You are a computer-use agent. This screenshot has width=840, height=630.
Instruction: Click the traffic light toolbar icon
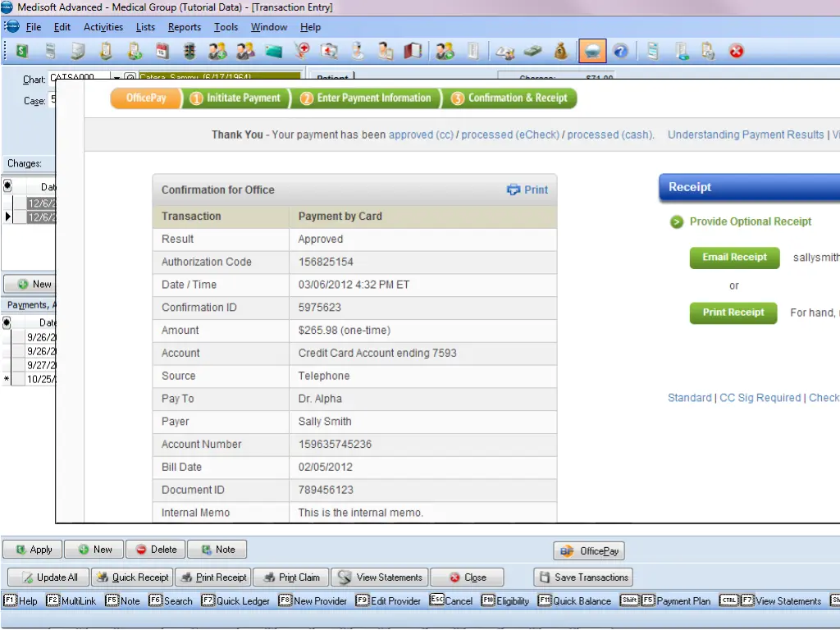[189, 51]
